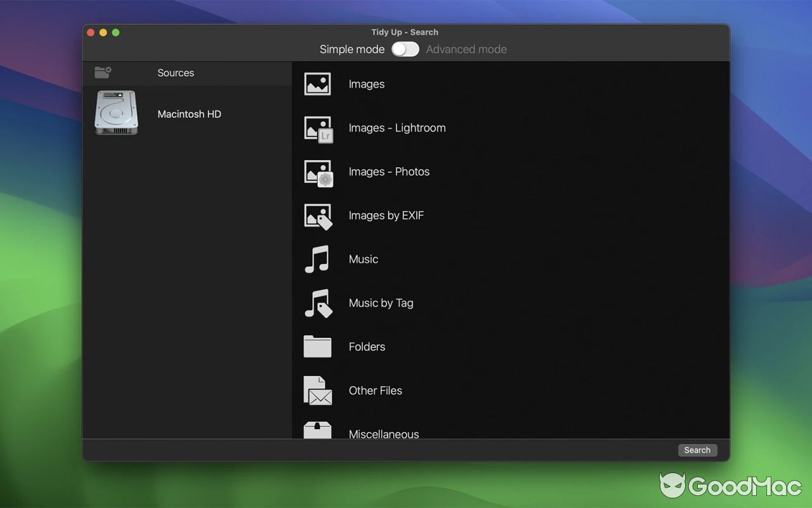
Task: Click the grayed Advanced mode label
Action: tap(466, 49)
